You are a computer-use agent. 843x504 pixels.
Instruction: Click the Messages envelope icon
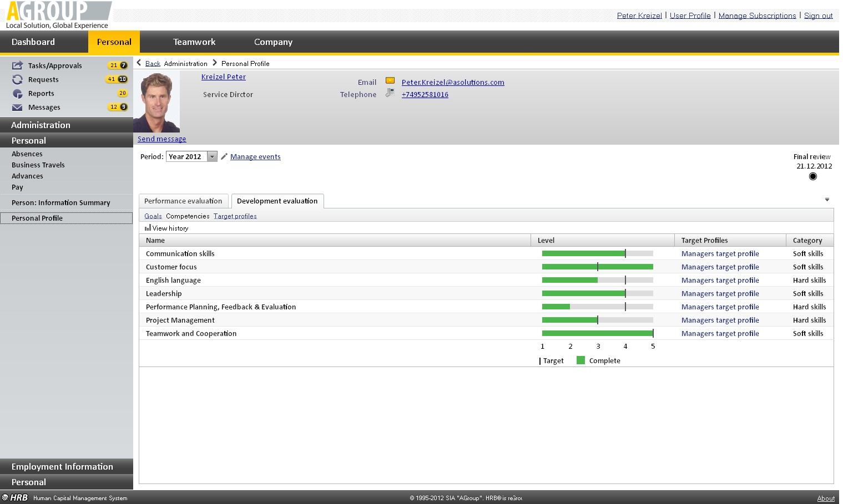click(18, 108)
